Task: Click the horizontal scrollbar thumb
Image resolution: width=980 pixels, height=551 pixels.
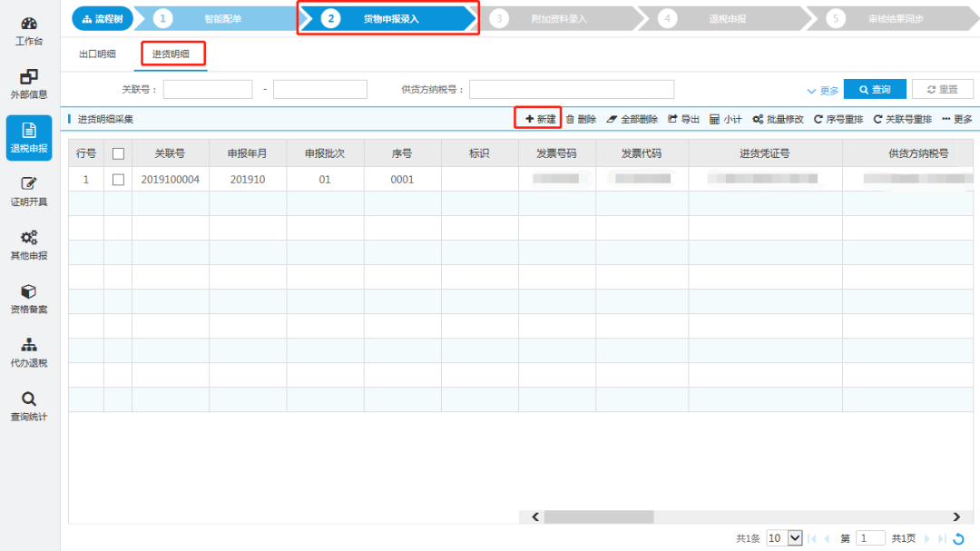Action: 599,517
